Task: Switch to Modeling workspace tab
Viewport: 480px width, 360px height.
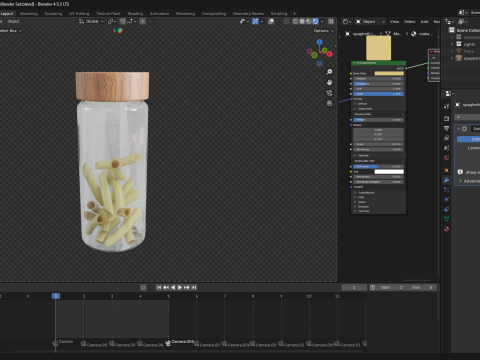Action: 29,14
